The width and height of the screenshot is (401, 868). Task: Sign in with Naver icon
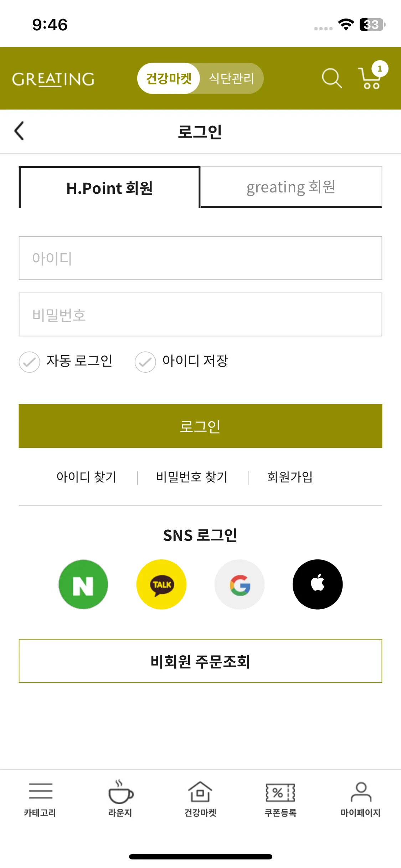[x=83, y=584]
